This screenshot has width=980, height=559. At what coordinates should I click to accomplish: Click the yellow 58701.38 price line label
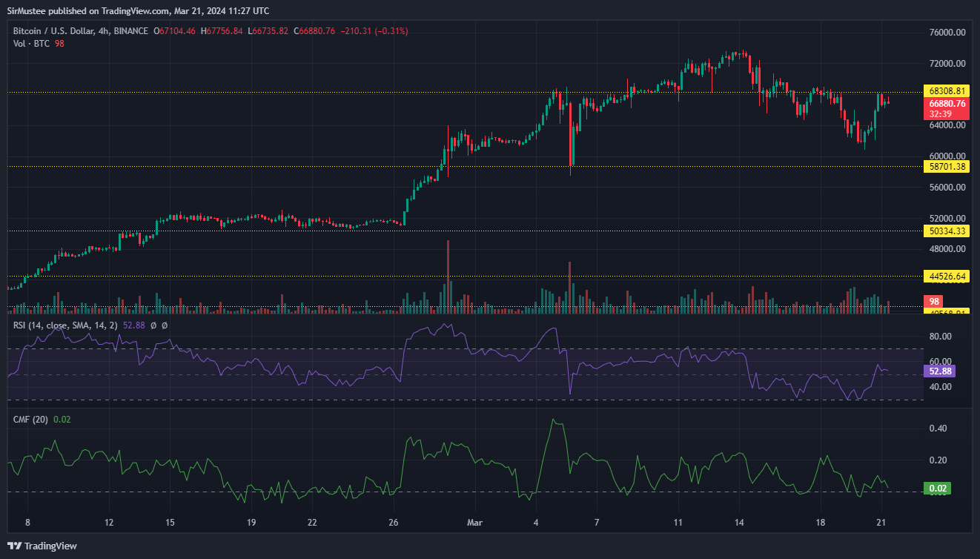[947, 167]
